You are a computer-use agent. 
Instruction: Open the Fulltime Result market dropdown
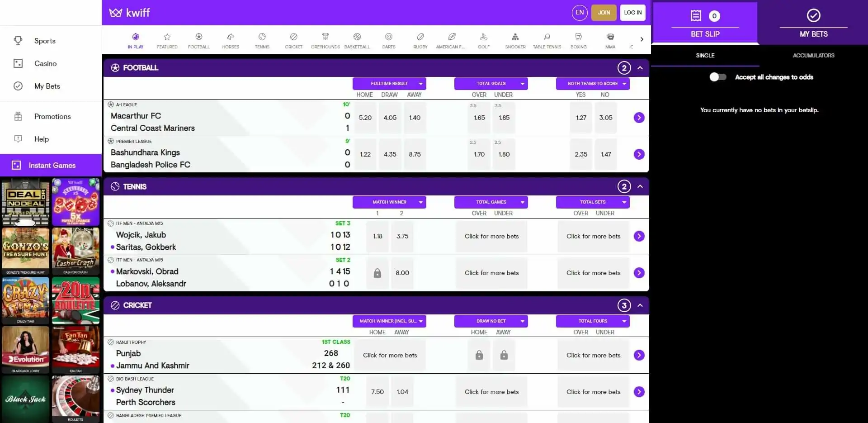tap(389, 84)
